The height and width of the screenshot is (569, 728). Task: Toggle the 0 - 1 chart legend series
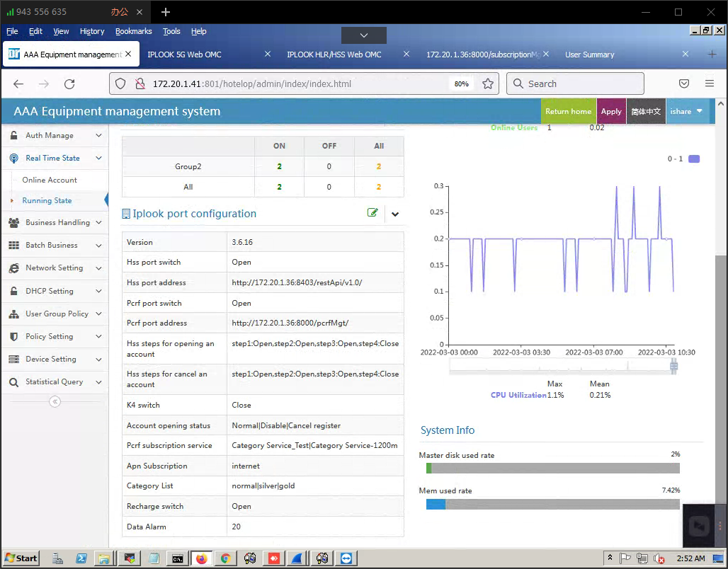(693, 159)
